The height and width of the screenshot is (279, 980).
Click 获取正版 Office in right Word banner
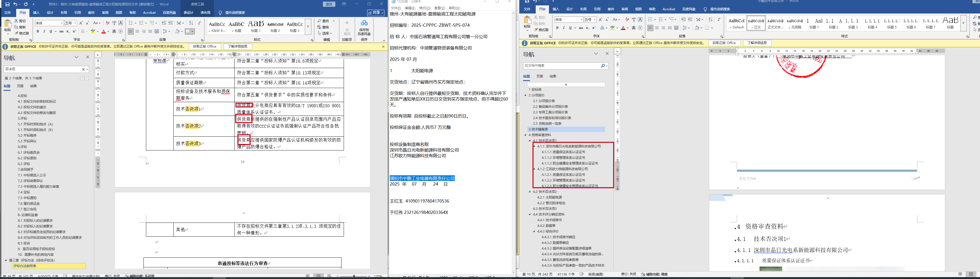tap(724, 43)
